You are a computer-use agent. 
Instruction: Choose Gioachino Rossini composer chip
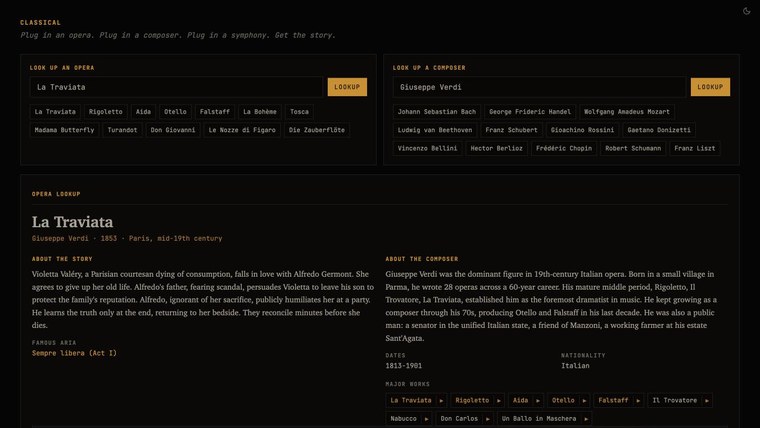pos(582,130)
